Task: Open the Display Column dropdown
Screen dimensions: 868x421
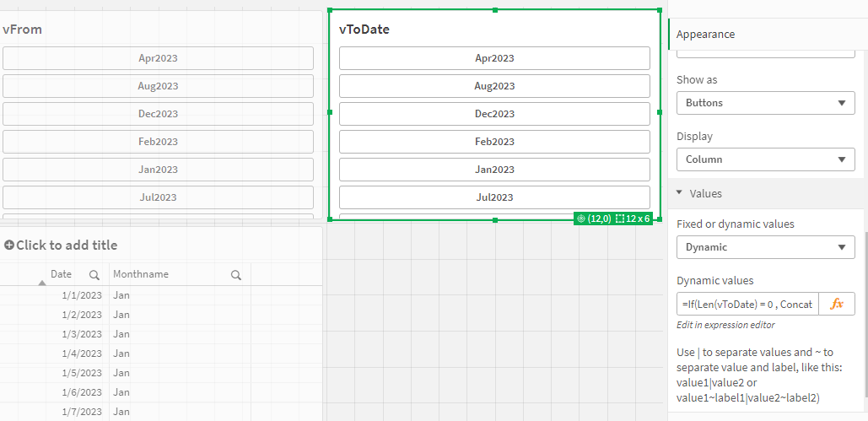Action: 765,159
